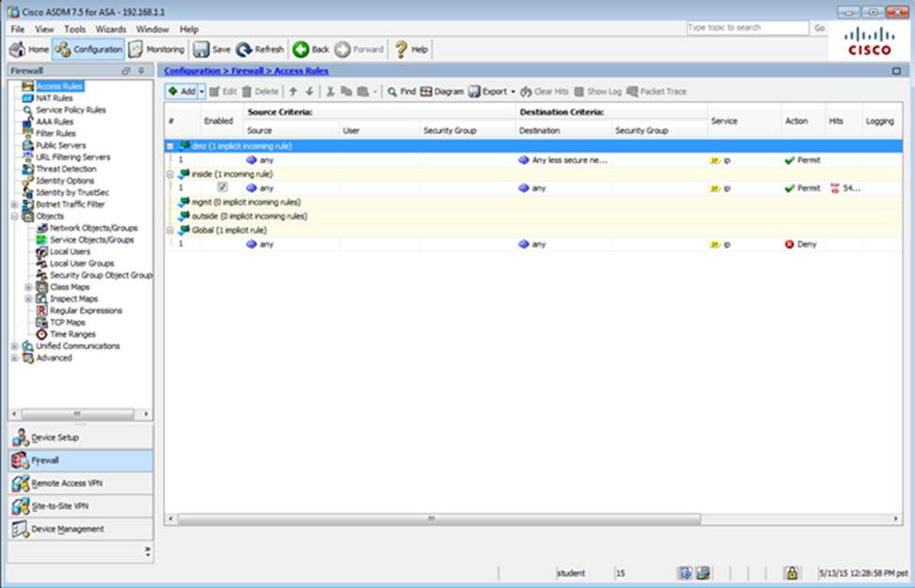Launch the Packet Trace tool
The width and height of the screenshot is (915, 588).
pos(656,92)
